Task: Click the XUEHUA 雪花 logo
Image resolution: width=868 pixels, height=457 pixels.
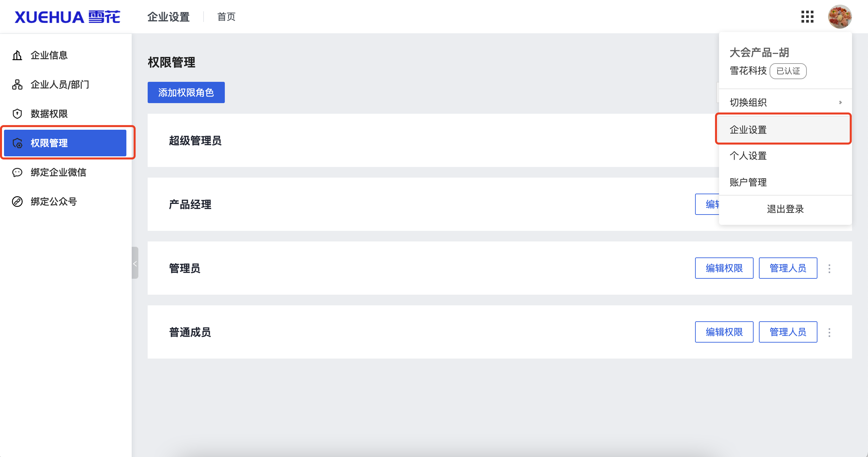Action: (x=68, y=17)
